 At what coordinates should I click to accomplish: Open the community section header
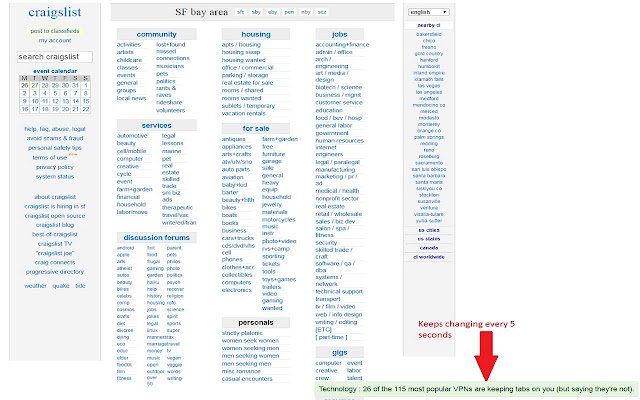click(x=156, y=34)
